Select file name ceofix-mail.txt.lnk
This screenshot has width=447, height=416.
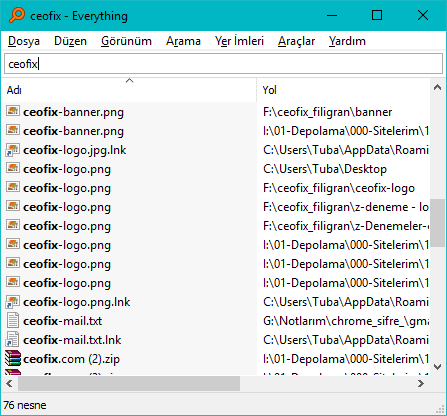72,340
